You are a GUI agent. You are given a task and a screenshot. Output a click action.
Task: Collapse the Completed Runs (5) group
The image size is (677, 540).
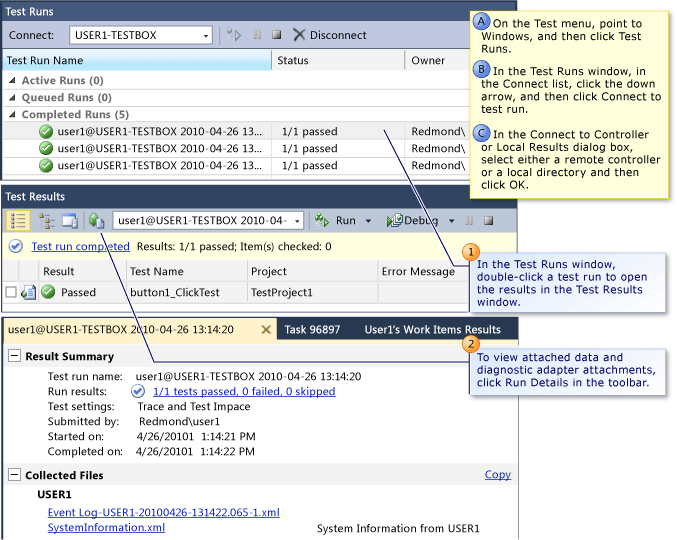click(x=13, y=114)
